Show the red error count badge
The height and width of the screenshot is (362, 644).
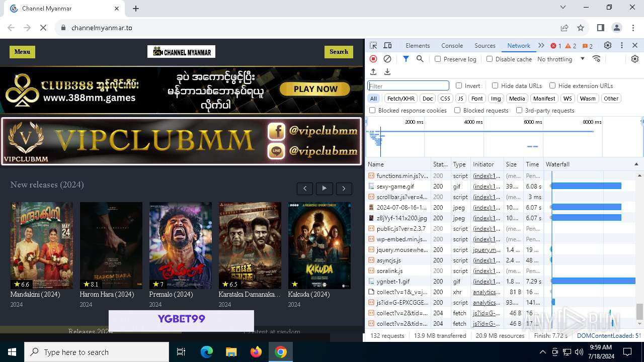point(556,46)
